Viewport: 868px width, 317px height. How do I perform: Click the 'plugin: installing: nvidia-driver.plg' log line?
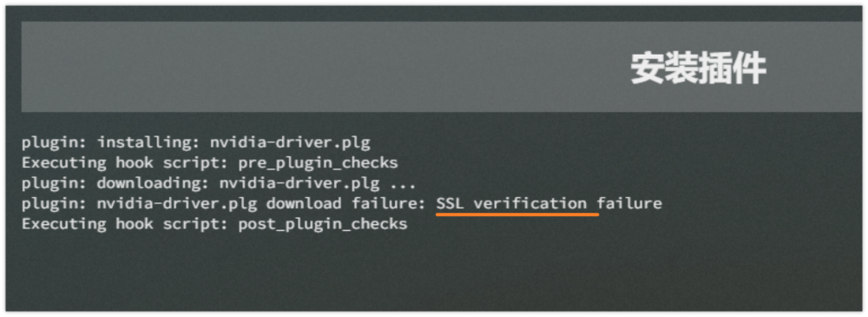196,143
